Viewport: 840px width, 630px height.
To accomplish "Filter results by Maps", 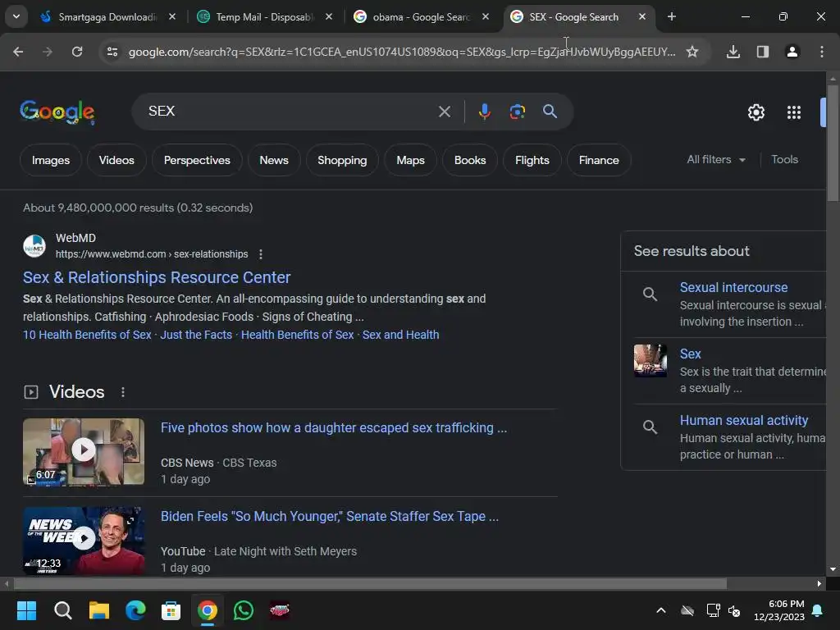I will (410, 160).
